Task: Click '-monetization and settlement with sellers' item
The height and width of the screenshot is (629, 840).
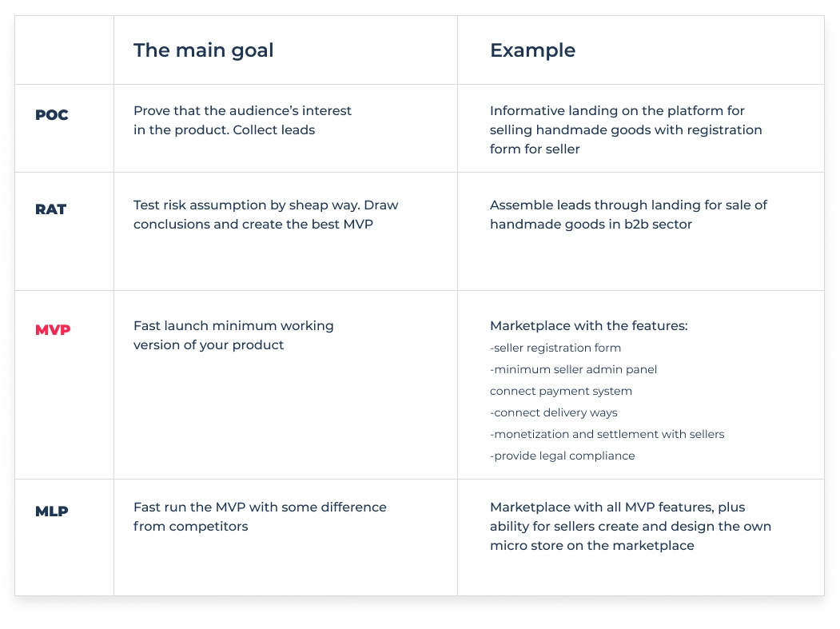Action: coord(607,434)
